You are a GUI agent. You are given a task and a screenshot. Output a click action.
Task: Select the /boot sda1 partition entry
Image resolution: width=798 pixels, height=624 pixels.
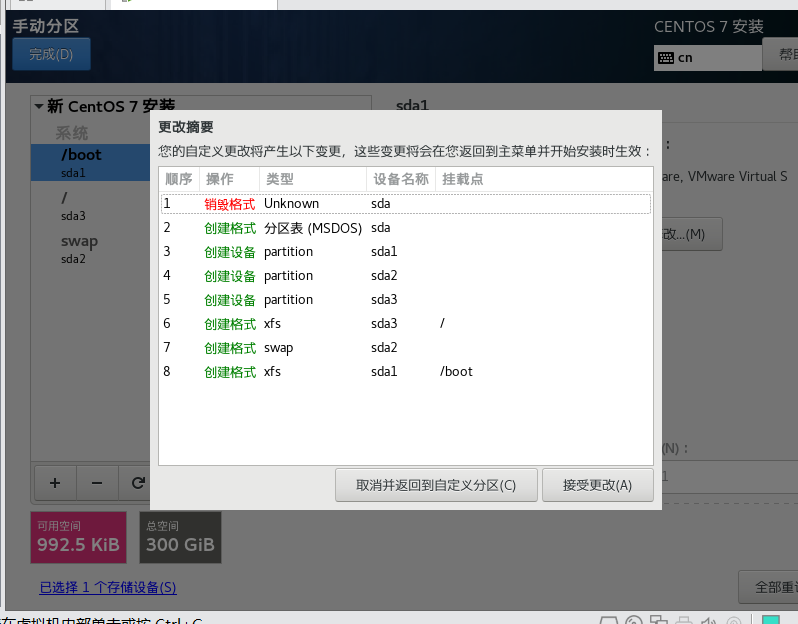click(90, 162)
